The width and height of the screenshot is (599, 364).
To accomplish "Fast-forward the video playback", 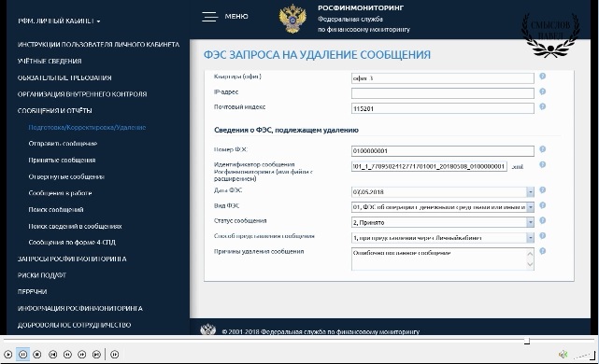I will click(x=81, y=355).
